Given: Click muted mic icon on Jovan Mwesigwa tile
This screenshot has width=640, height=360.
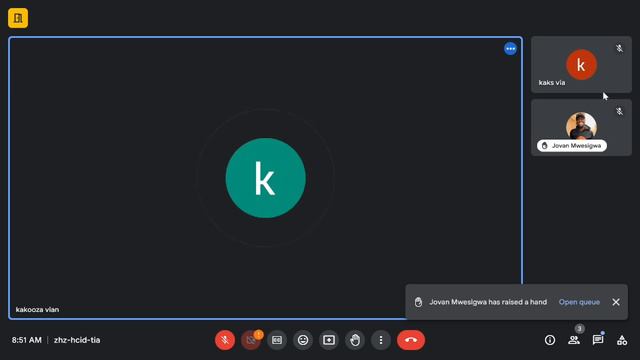Looking at the screenshot, I should pyautogui.click(x=619, y=111).
